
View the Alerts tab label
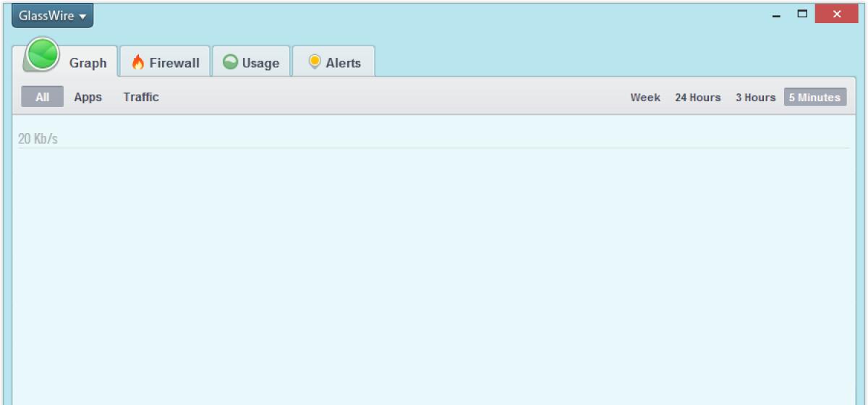pos(343,63)
